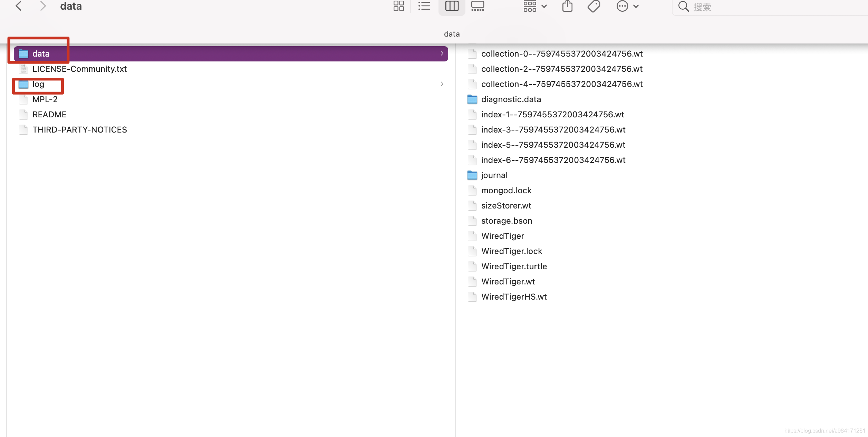The width and height of the screenshot is (868, 437).
Task: Select the log folder
Action: (x=38, y=84)
